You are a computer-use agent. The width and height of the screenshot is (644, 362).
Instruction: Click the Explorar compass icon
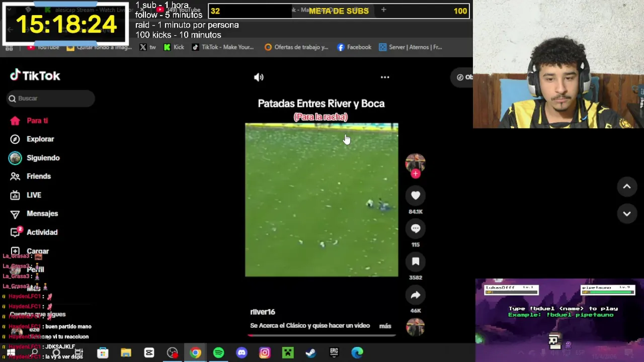[x=15, y=139]
